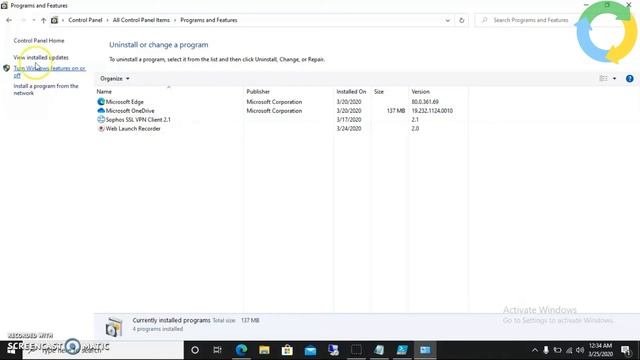Open PowerShell from the taskbar

pos(402,350)
